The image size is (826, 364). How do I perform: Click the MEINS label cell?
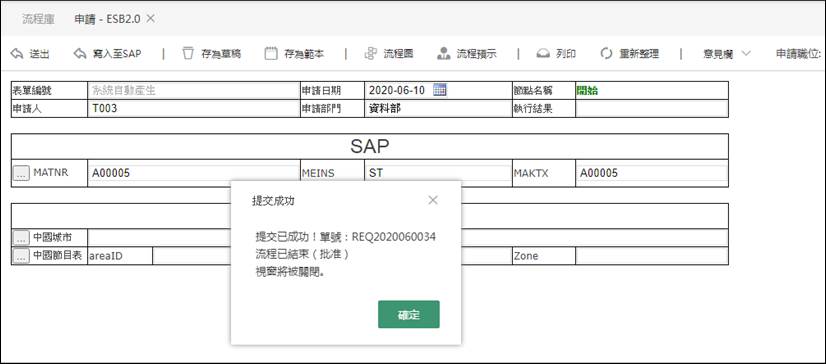click(332, 173)
